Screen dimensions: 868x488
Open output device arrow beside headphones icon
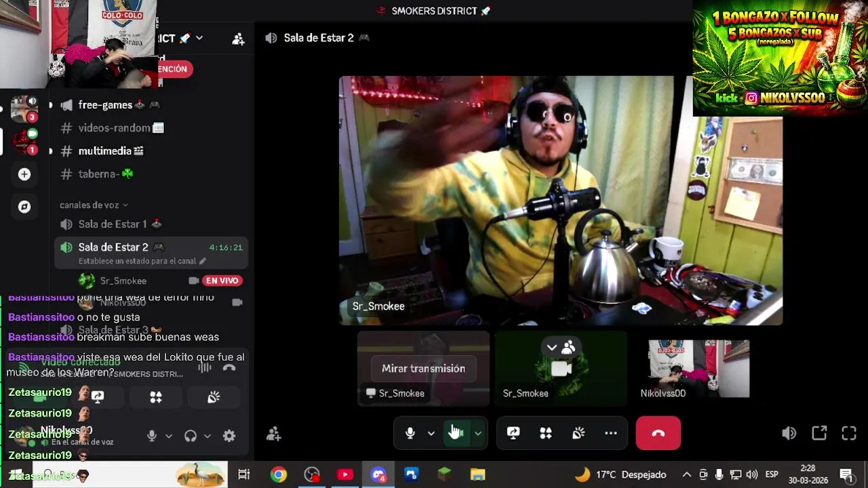[x=208, y=436]
